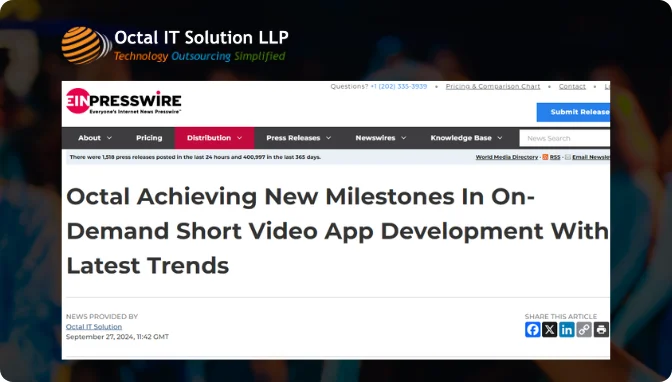Expand the Knowledge Base dropdown menu
This screenshot has width=672, height=382.
tap(466, 138)
